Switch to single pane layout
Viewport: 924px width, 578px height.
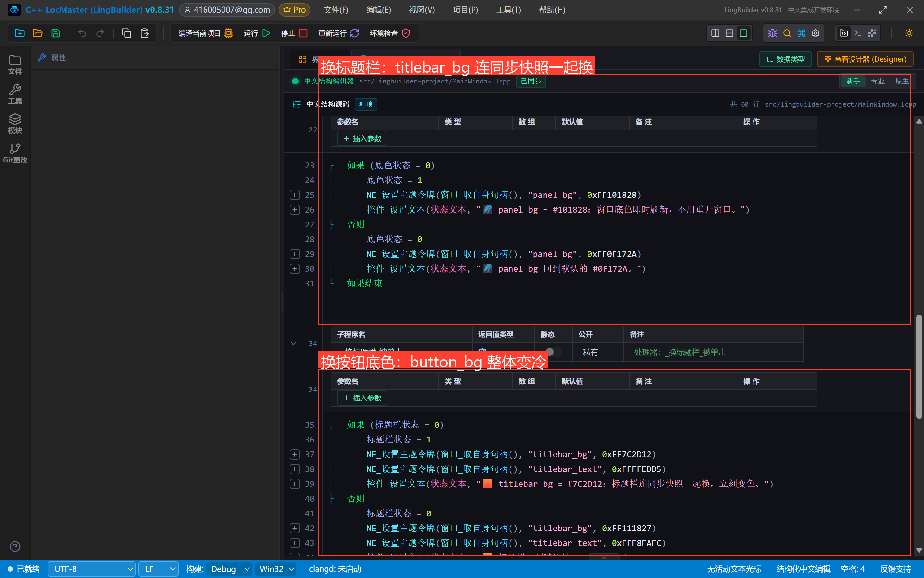(743, 33)
